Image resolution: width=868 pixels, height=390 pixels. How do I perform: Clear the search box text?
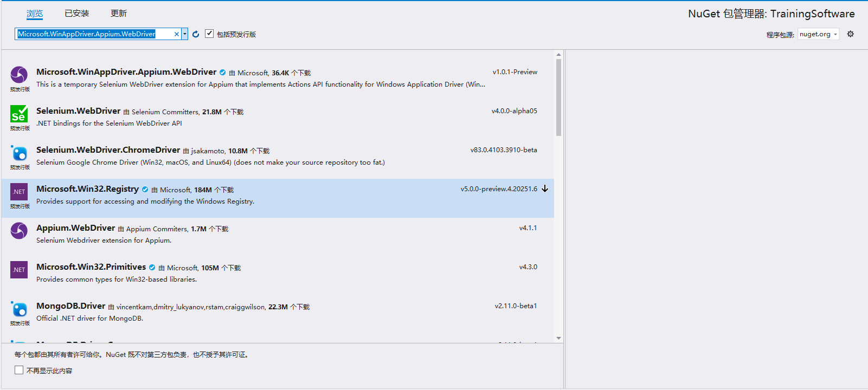coord(176,34)
